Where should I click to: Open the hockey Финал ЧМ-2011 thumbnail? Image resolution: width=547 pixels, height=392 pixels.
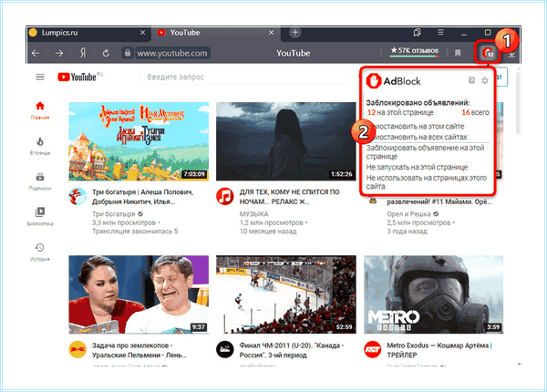tap(286, 294)
